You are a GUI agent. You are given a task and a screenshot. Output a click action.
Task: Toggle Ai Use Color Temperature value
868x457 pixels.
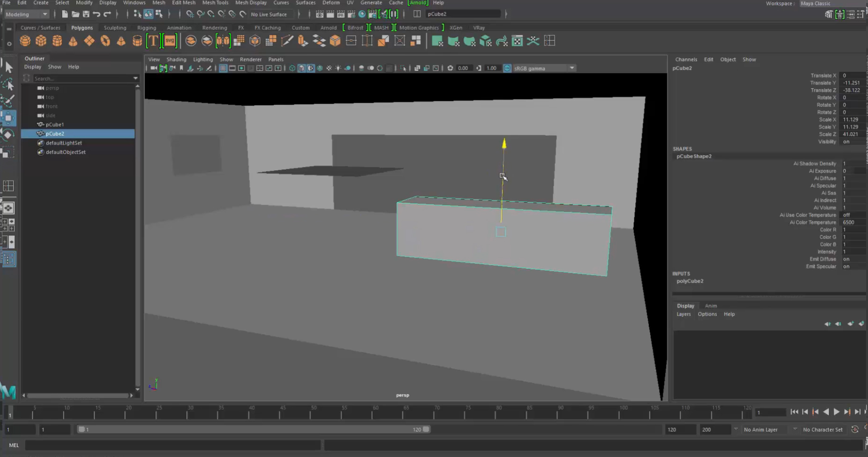point(852,215)
